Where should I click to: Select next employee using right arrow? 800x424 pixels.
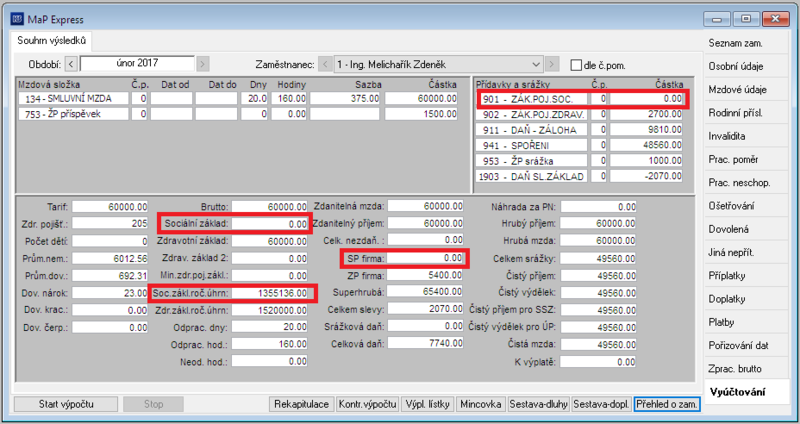click(x=552, y=65)
